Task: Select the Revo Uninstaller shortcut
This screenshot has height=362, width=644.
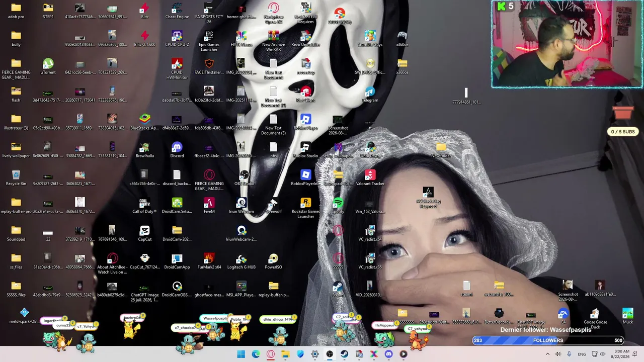Action: click(x=306, y=39)
